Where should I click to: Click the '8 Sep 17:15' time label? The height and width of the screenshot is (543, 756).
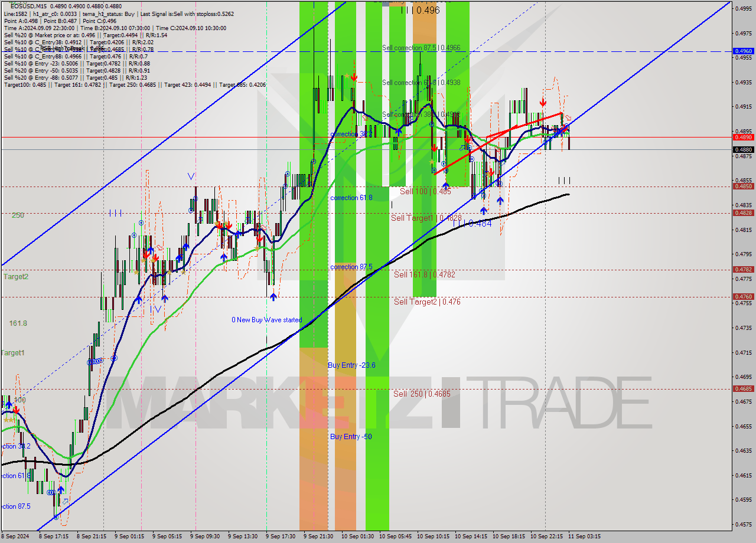(x=54, y=537)
